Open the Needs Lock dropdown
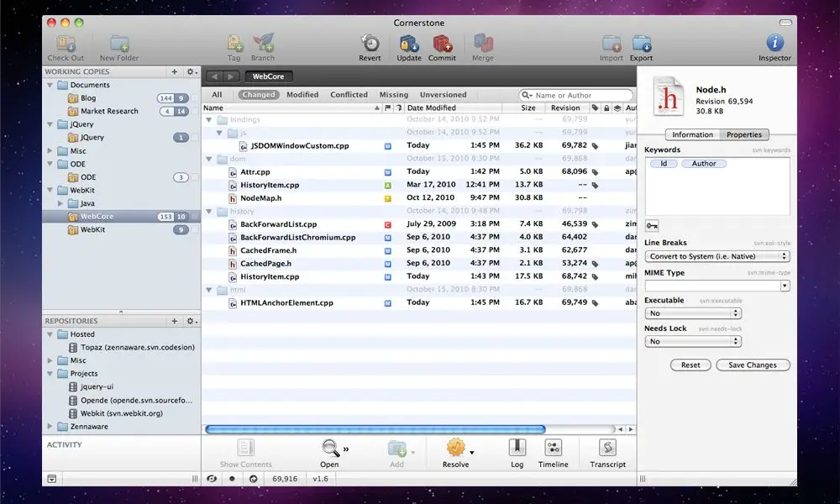 point(693,342)
